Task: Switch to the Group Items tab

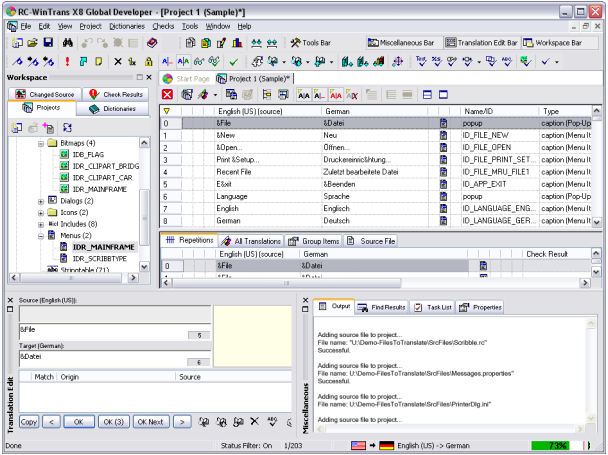Action: [x=314, y=241]
